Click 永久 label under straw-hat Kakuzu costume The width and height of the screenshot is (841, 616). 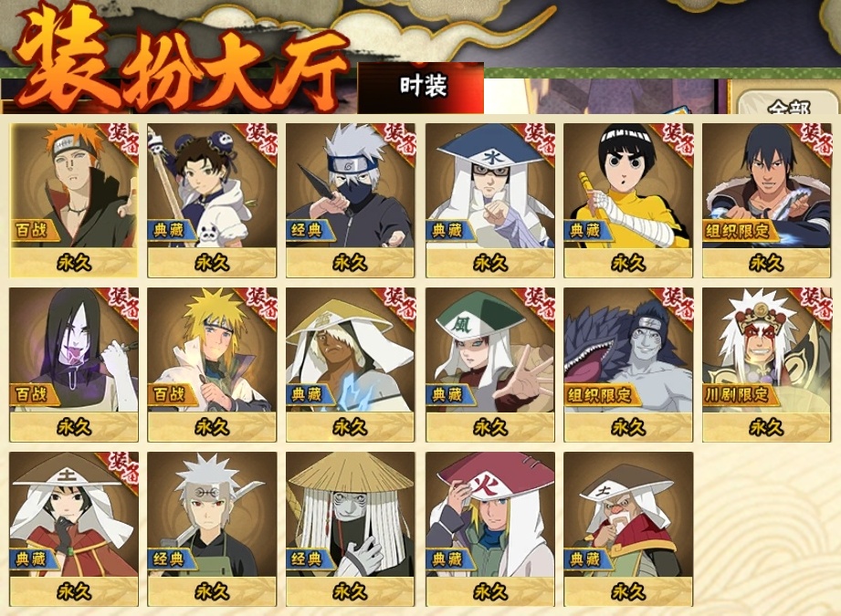(x=351, y=591)
